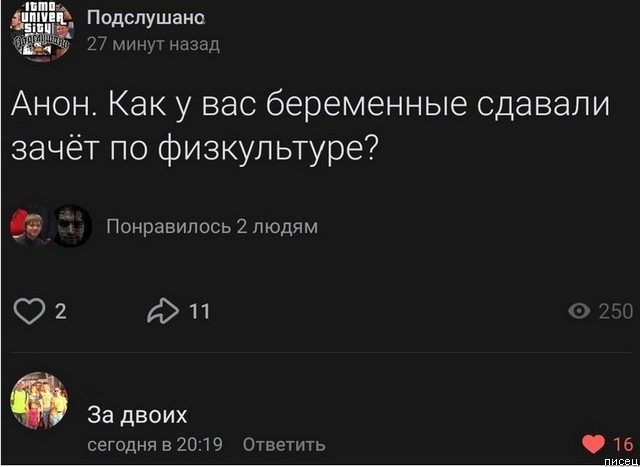Open first liker's avatar in orange
The image size is (640, 467).
point(29,226)
